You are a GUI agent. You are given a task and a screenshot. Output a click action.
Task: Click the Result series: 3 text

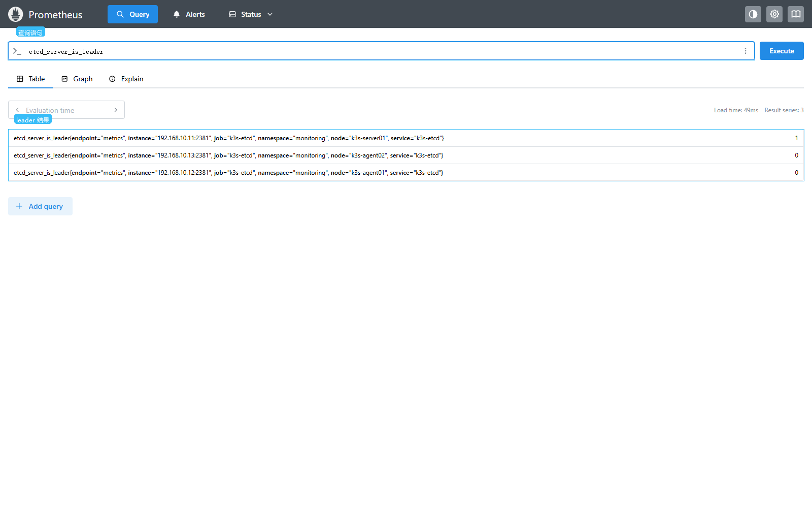(x=784, y=110)
